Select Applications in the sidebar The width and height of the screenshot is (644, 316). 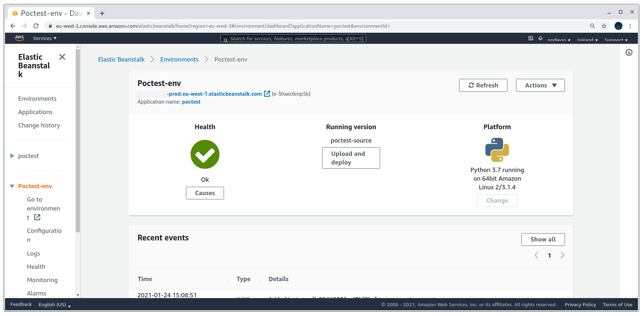pyautogui.click(x=35, y=112)
